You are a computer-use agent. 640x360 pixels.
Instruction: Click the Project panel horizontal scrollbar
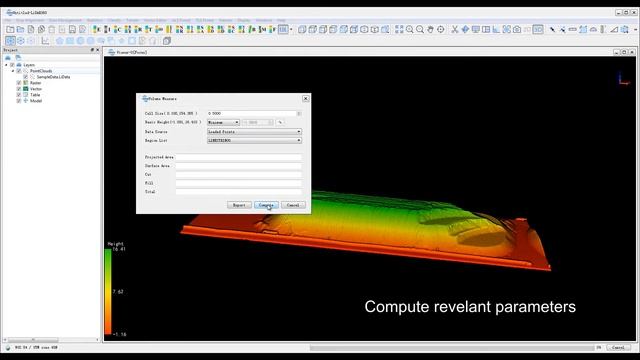pyautogui.click(x=51, y=340)
